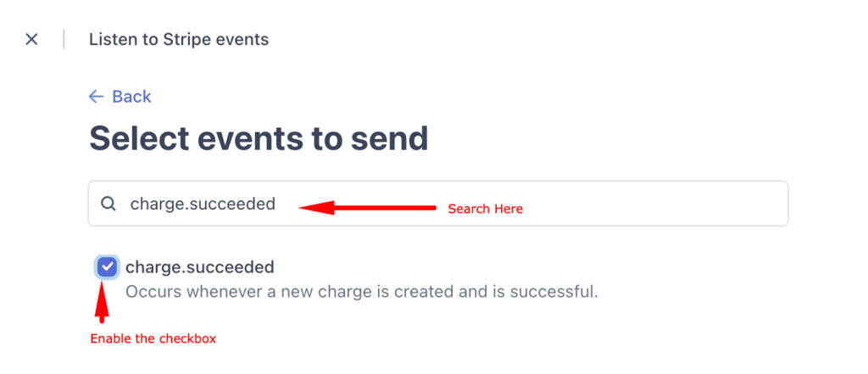
Task: Click the magnifying glass search icon
Action: [x=108, y=204]
